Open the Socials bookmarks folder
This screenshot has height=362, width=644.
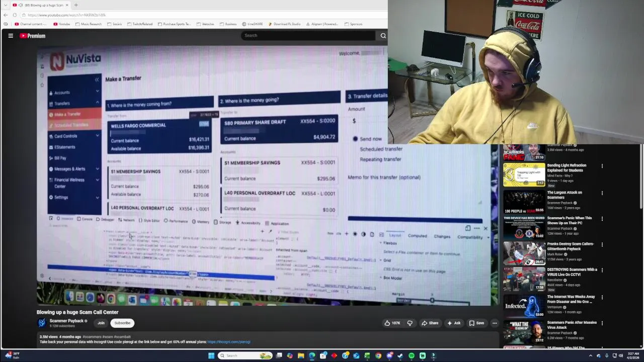coord(114,24)
